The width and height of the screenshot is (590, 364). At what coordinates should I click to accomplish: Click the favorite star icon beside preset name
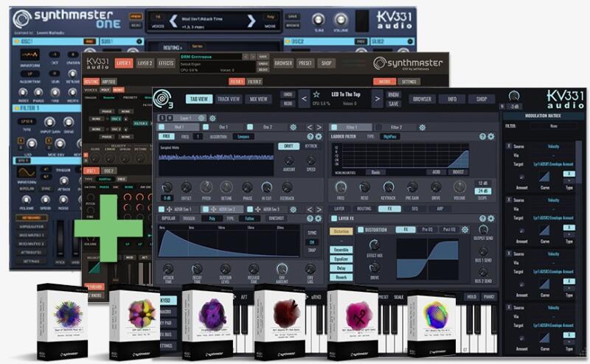[x=317, y=95]
